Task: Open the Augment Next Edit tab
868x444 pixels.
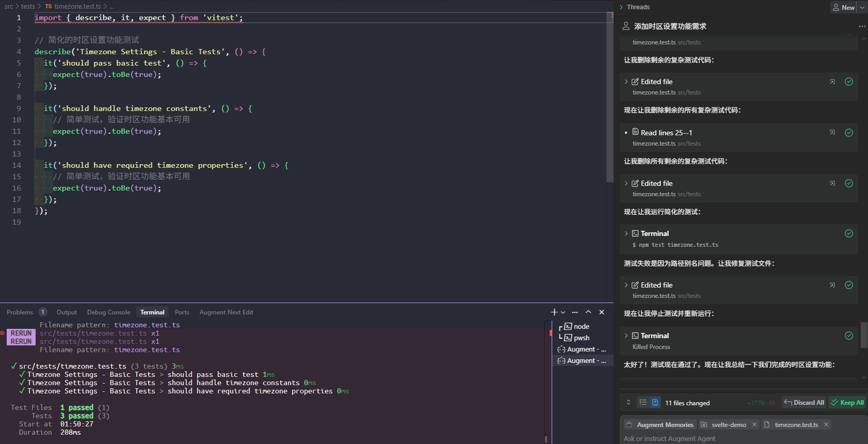Action: tap(226, 312)
